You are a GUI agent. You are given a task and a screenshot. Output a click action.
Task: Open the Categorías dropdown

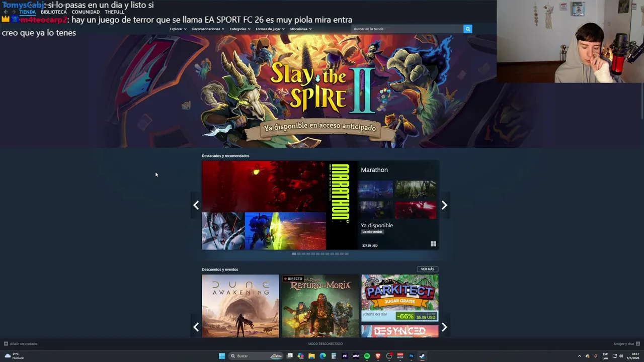tap(240, 29)
